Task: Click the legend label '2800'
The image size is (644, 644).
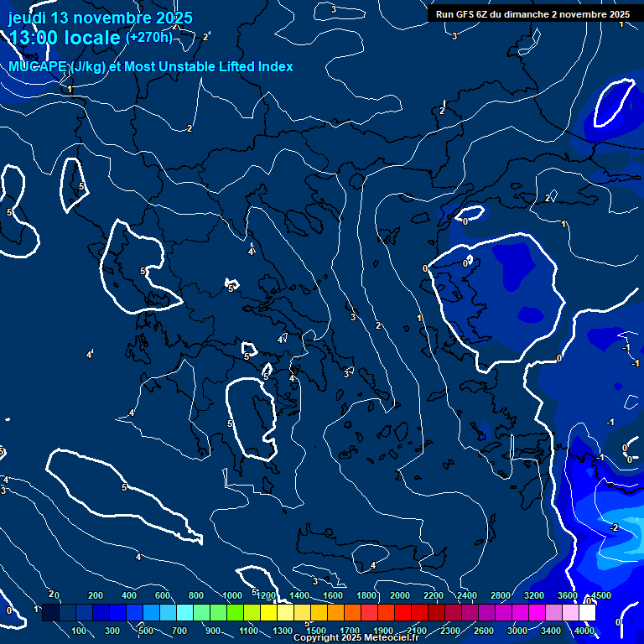Action: 501,595
